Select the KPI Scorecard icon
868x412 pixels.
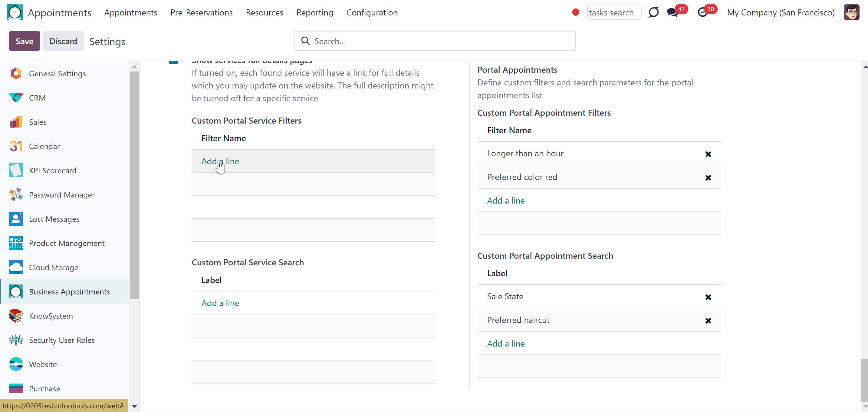(x=16, y=171)
